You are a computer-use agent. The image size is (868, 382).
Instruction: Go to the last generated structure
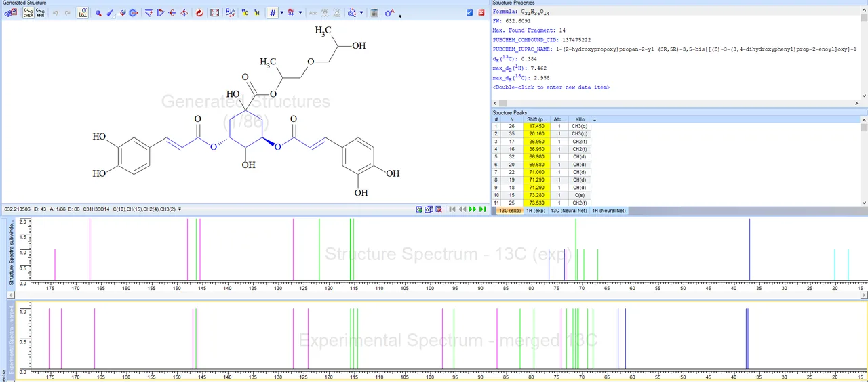[x=483, y=209]
